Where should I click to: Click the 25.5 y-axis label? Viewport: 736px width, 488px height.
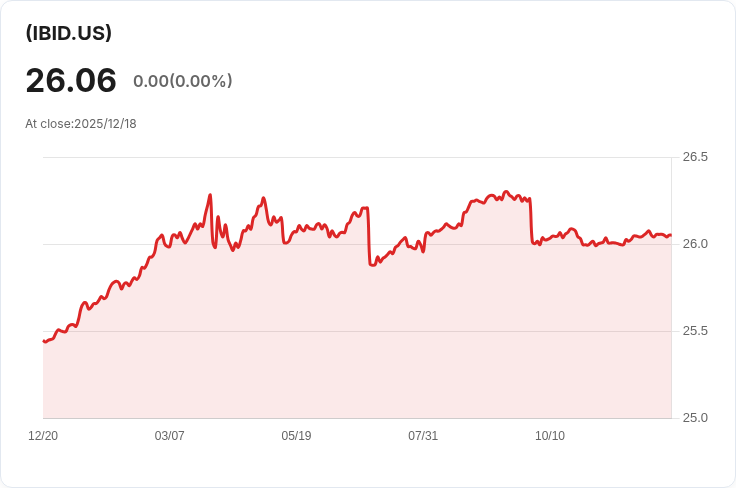coord(695,331)
